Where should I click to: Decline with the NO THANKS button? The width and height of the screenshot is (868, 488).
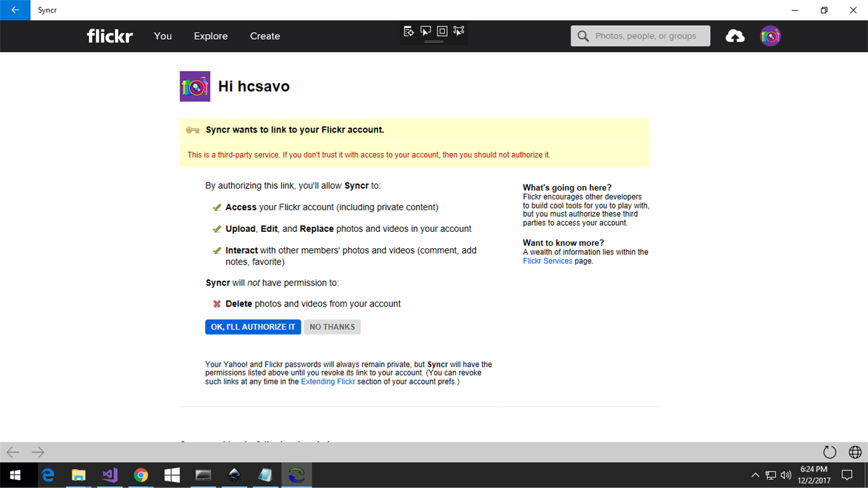[x=332, y=327]
